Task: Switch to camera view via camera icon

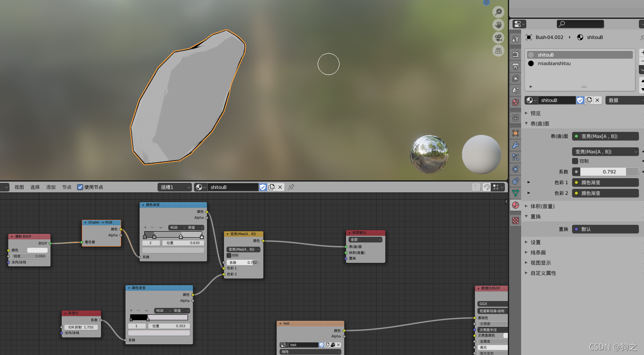Action: [x=498, y=38]
